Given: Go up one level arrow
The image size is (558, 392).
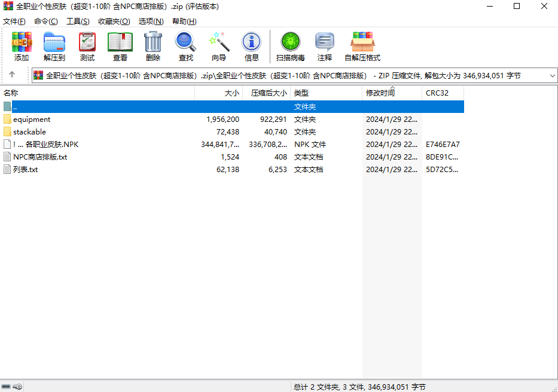Looking at the screenshot, I should (x=12, y=75).
